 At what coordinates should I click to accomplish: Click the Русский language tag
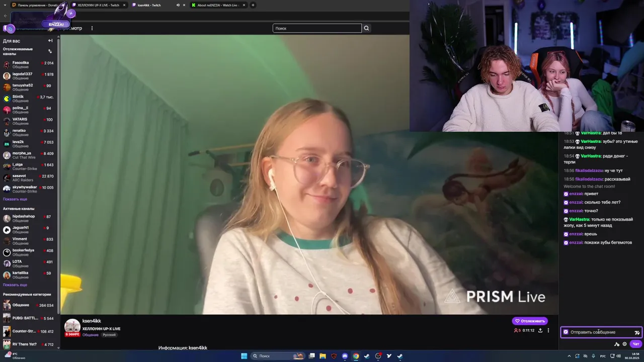click(x=109, y=335)
